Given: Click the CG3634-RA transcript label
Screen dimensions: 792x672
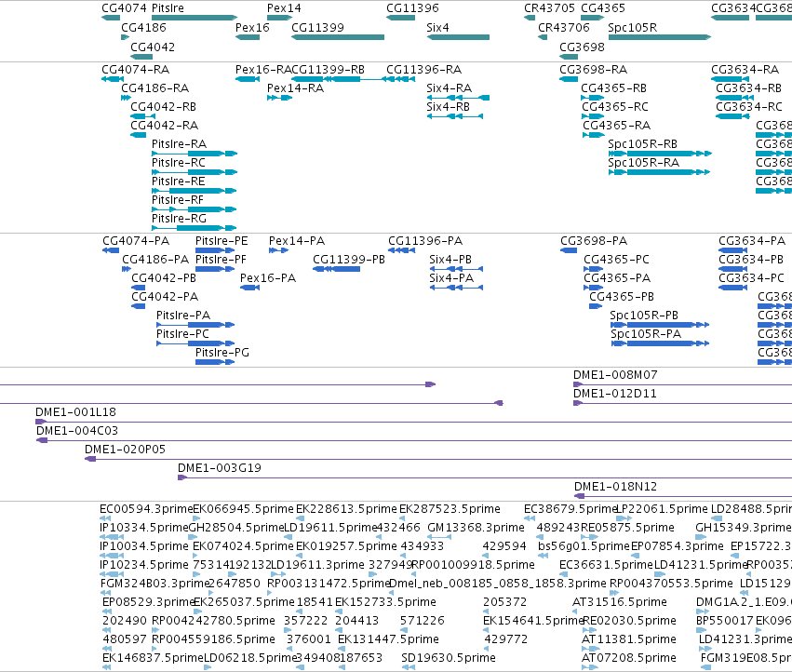Looking at the screenshot, I should point(745,70).
